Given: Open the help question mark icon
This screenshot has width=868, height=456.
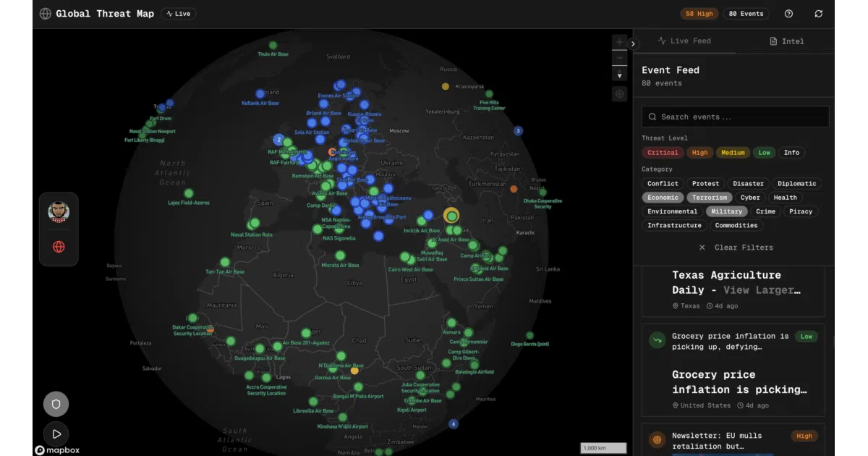Looking at the screenshot, I should [x=788, y=14].
